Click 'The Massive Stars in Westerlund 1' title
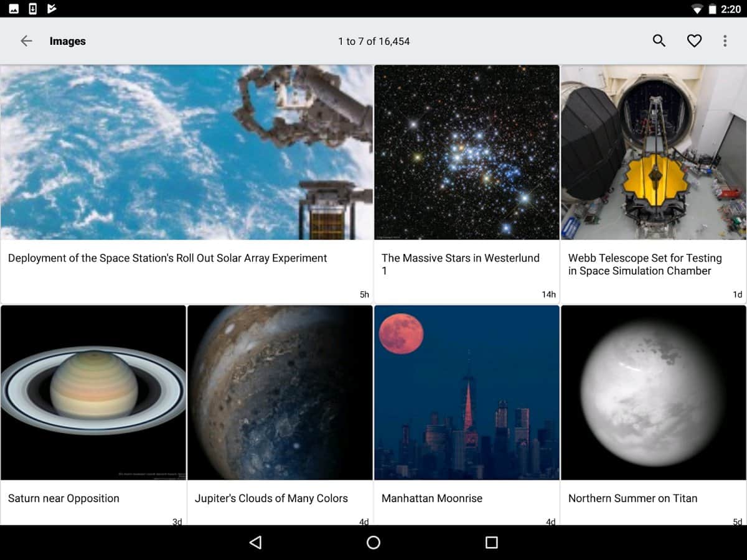The image size is (747, 560). coord(461,264)
